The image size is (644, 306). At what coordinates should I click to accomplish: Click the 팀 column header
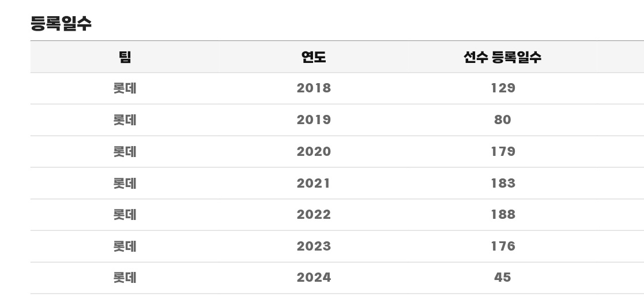pyautogui.click(x=125, y=57)
